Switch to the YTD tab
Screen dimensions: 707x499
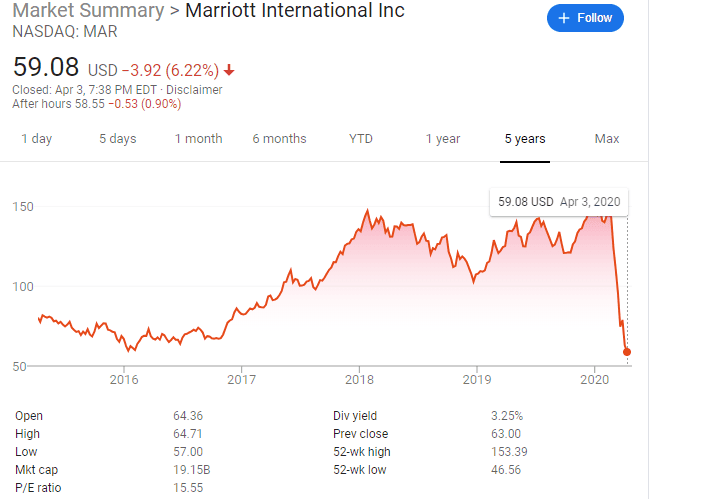(x=361, y=139)
